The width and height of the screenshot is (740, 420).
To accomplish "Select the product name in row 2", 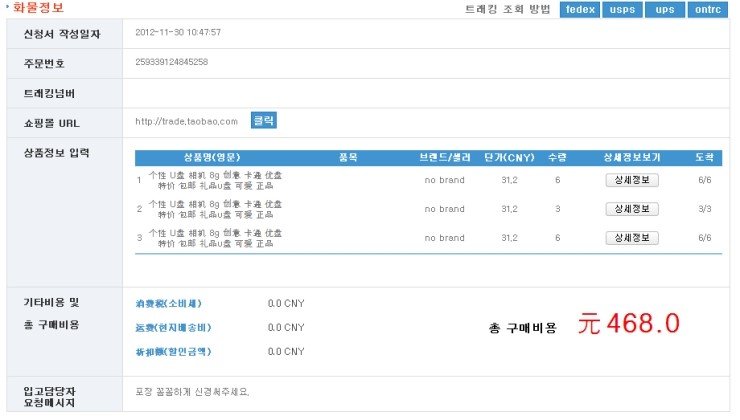I will [x=215, y=209].
